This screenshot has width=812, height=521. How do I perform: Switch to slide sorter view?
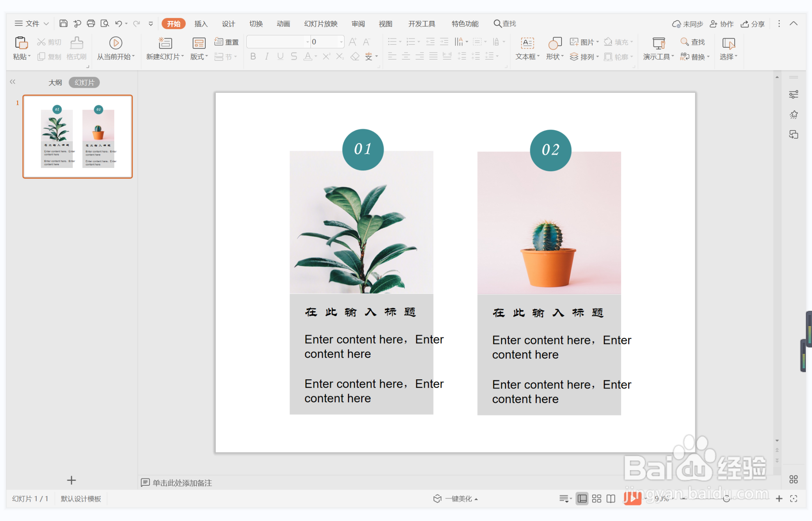tap(596, 498)
